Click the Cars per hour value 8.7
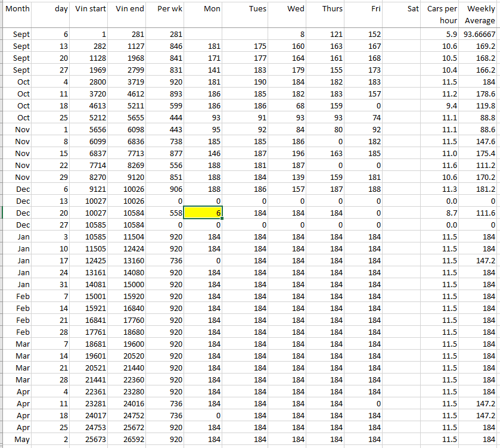500x448 pixels. 442,213
